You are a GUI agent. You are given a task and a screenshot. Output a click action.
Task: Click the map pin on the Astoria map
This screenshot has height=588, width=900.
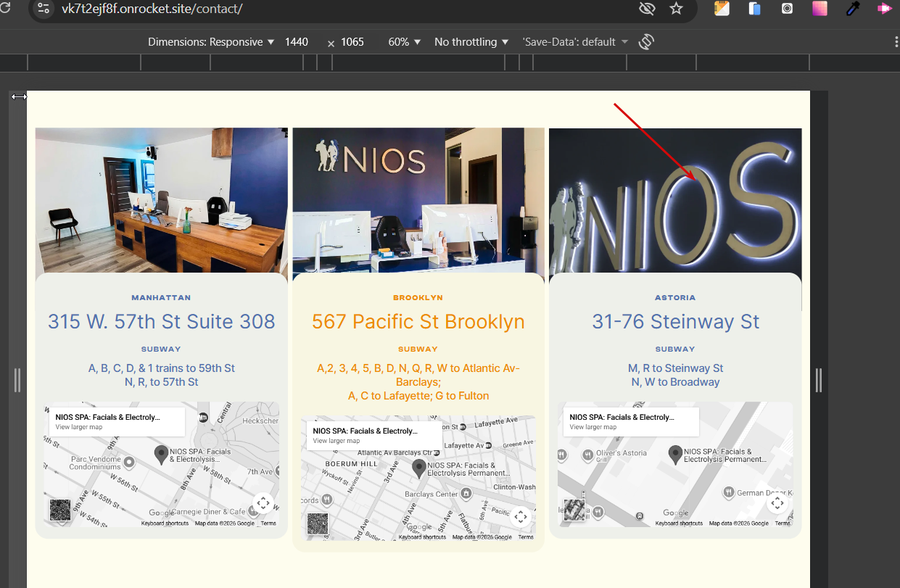675,455
